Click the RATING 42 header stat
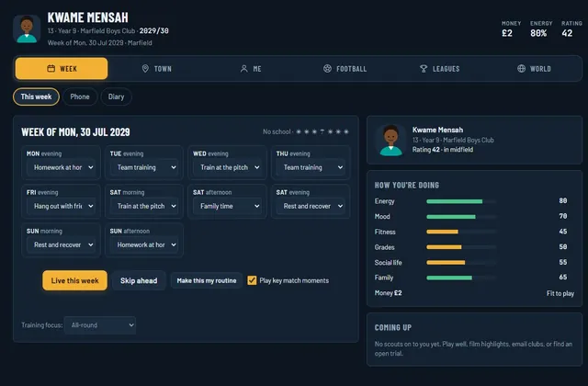Viewport: 588px width, 386px height. click(x=571, y=29)
